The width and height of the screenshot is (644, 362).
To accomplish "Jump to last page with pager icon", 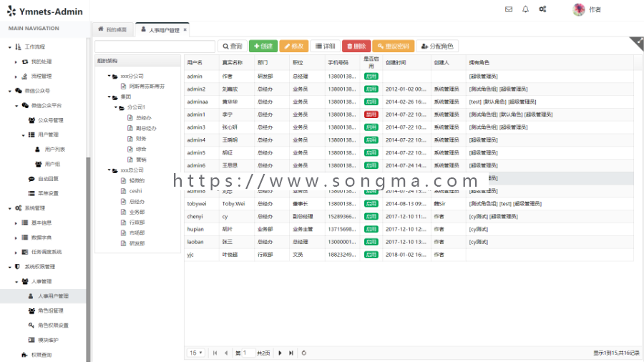I will (x=291, y=353).
